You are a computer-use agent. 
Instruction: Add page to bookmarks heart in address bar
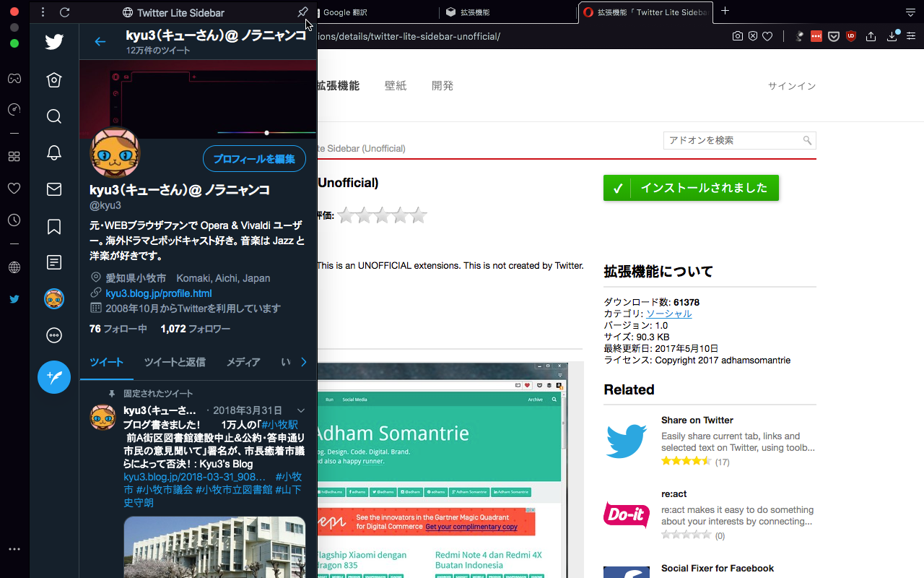[x=767, y=36]
